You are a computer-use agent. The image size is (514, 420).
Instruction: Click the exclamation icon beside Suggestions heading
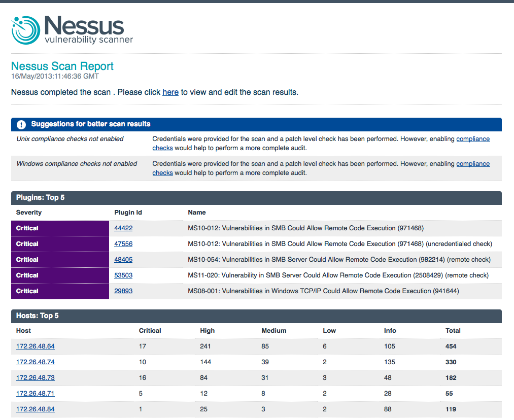click(21, 124)
